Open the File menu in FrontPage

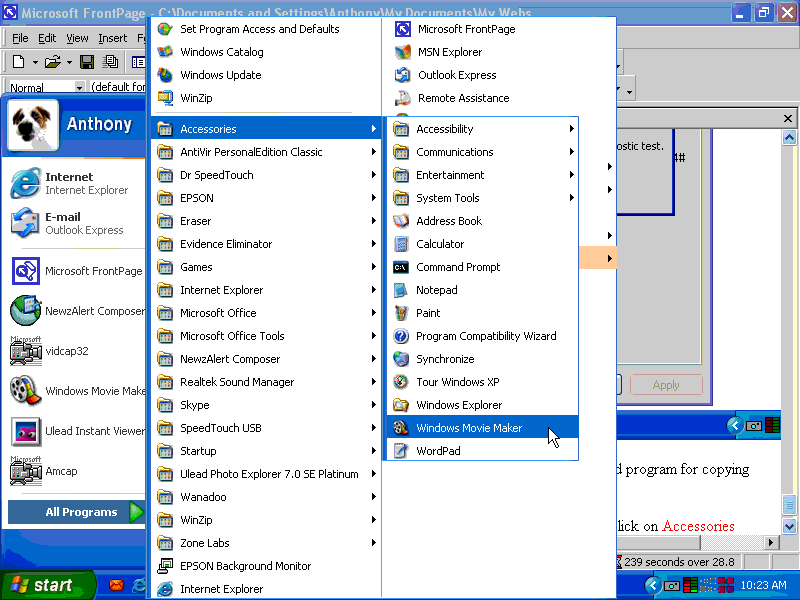pos(20,38)
